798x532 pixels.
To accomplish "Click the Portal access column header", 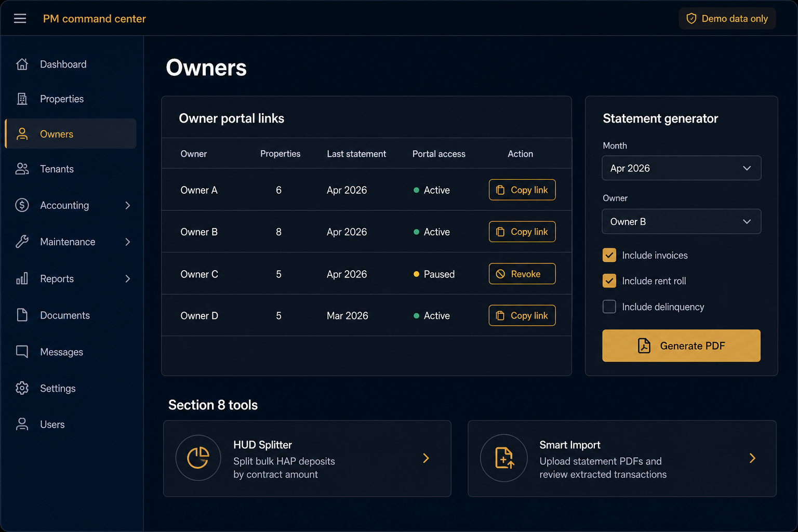I will (x=439, y=154).
